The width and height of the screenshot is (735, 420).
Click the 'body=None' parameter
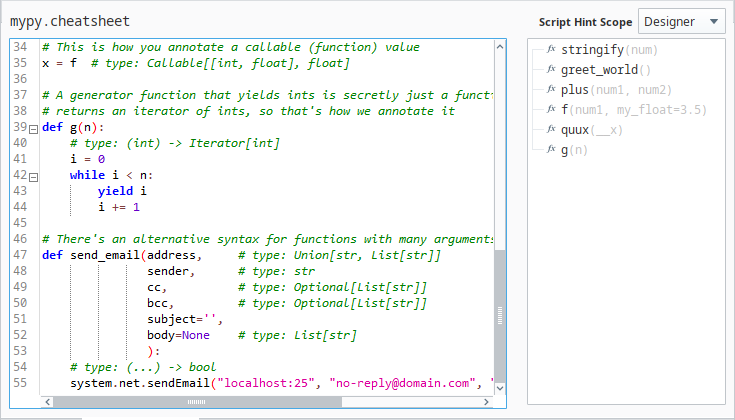[x=178, y=335]
